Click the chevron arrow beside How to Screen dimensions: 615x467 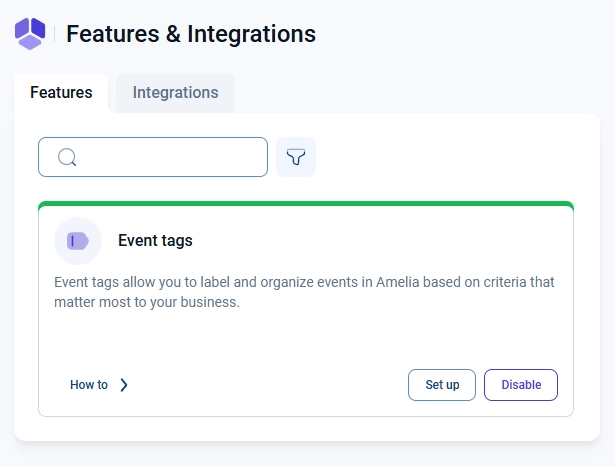(x=124, y=385)
